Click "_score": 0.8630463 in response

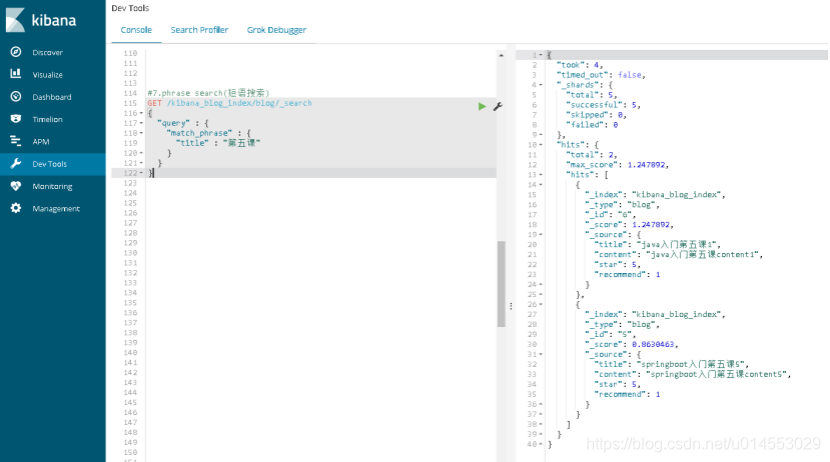(631, 344)
